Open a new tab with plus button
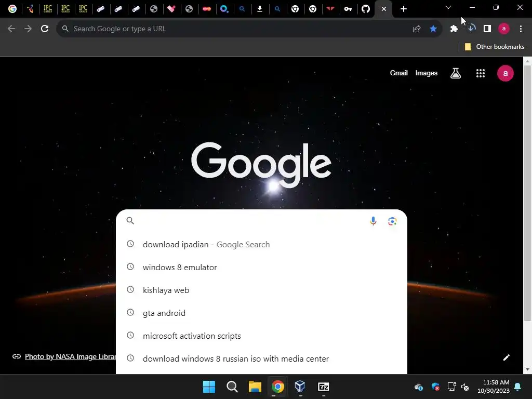Viewport: 532px width, 399px height. (x=403, y=9)
